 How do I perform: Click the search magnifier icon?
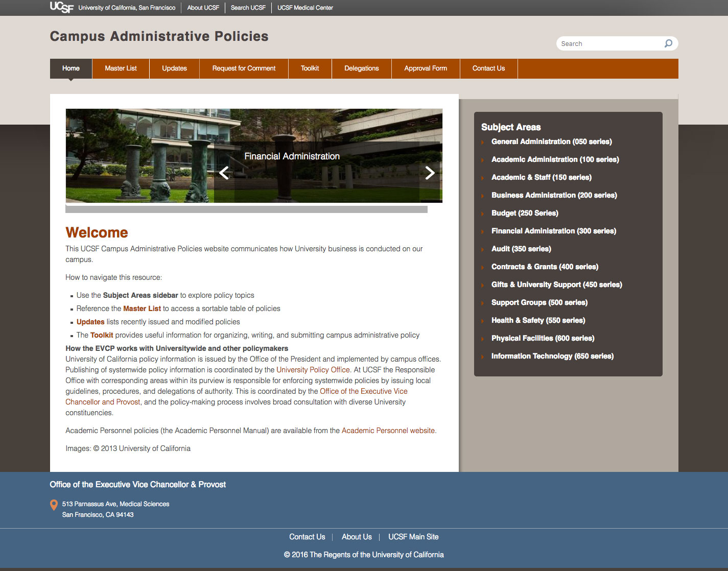pyautogui.click(x=668, y=43)
